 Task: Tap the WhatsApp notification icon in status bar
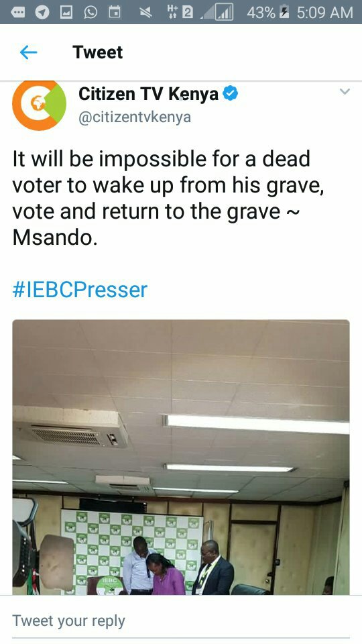[x=90, y=12]
